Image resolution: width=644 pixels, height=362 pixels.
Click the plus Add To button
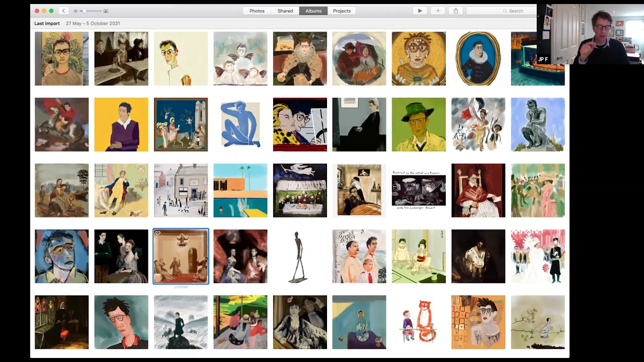(x=438, y=11)
